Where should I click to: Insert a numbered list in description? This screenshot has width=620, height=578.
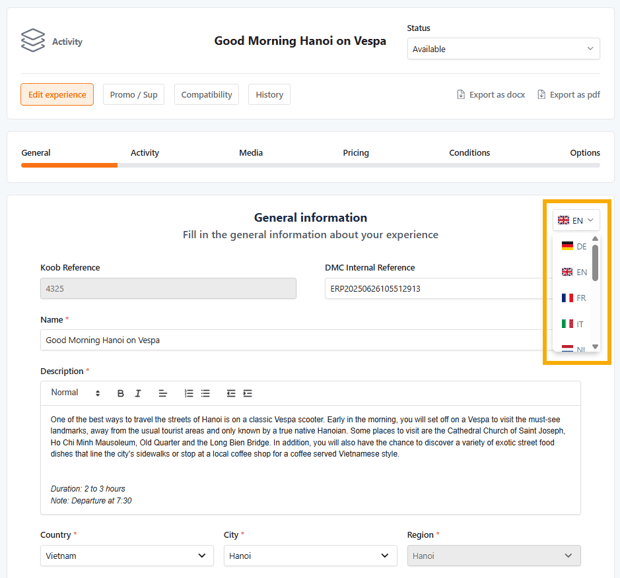click(188, 394)
